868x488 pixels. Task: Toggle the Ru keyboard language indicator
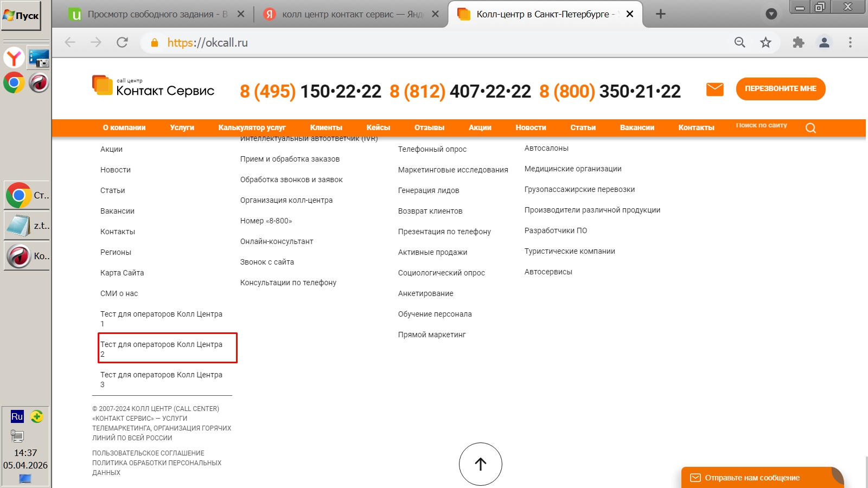click(17, 416)
